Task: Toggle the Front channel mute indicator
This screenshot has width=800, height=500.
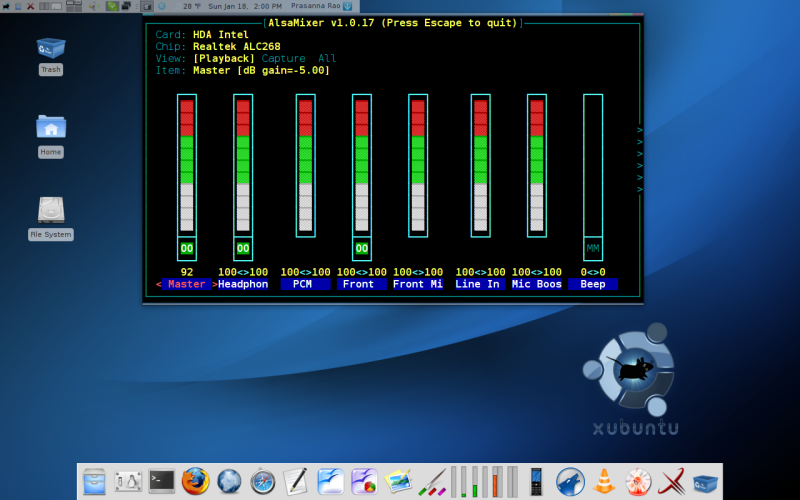Action: 362,248
